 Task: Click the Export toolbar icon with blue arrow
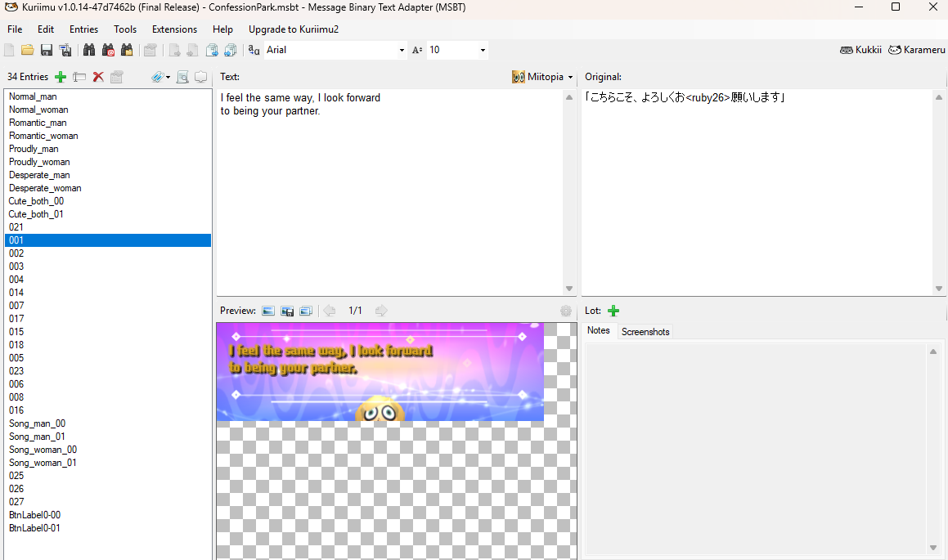coord(212,50)
